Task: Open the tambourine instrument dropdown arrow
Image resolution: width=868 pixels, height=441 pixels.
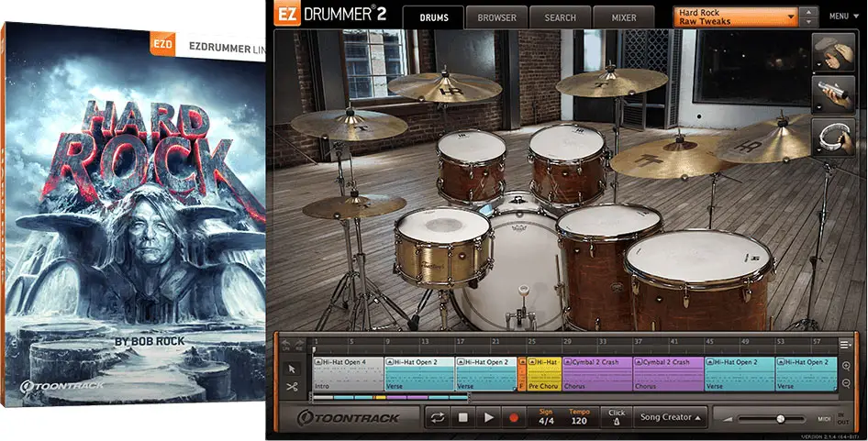Action: [x=817, y=150]
